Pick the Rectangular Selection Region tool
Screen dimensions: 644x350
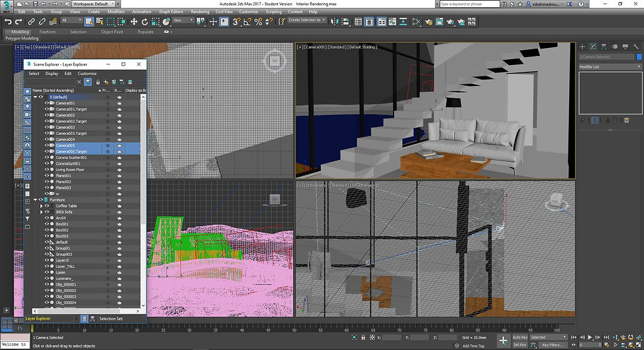pos(110,22)
